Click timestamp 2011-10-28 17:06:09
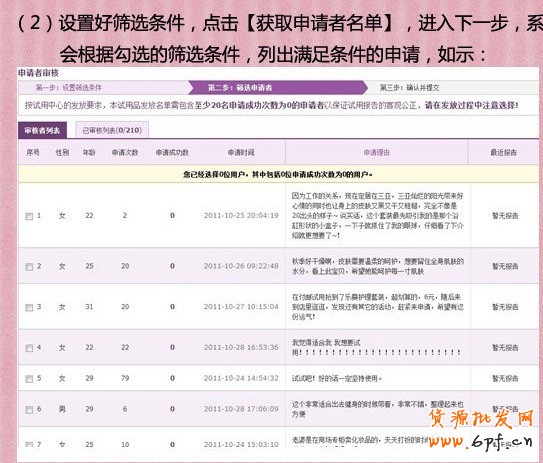This screenshot has width=543, height=463. pos(241,409)
